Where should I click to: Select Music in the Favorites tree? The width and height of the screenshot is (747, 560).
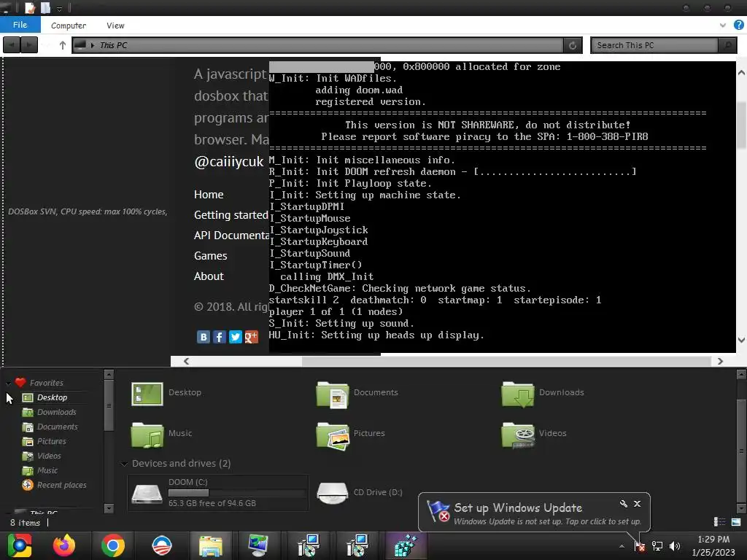click(47, 470)
